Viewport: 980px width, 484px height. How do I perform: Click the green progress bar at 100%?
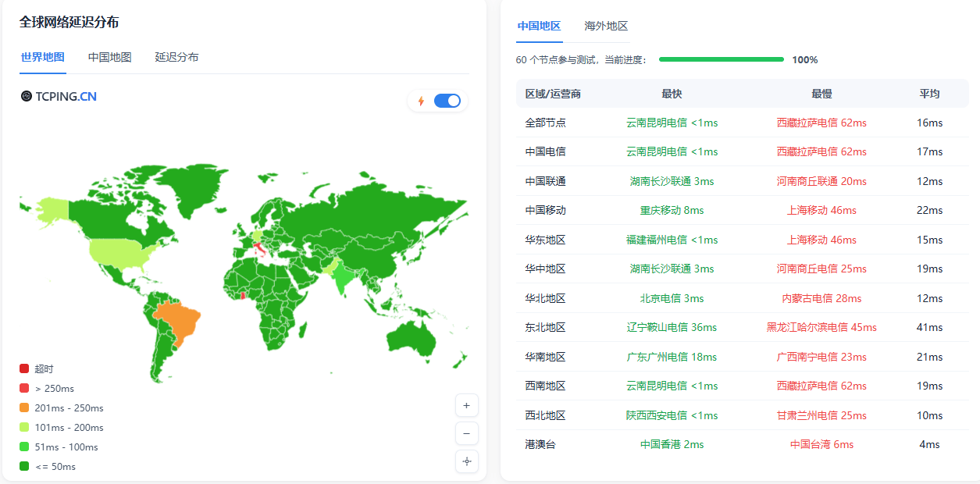coord(721,59)
